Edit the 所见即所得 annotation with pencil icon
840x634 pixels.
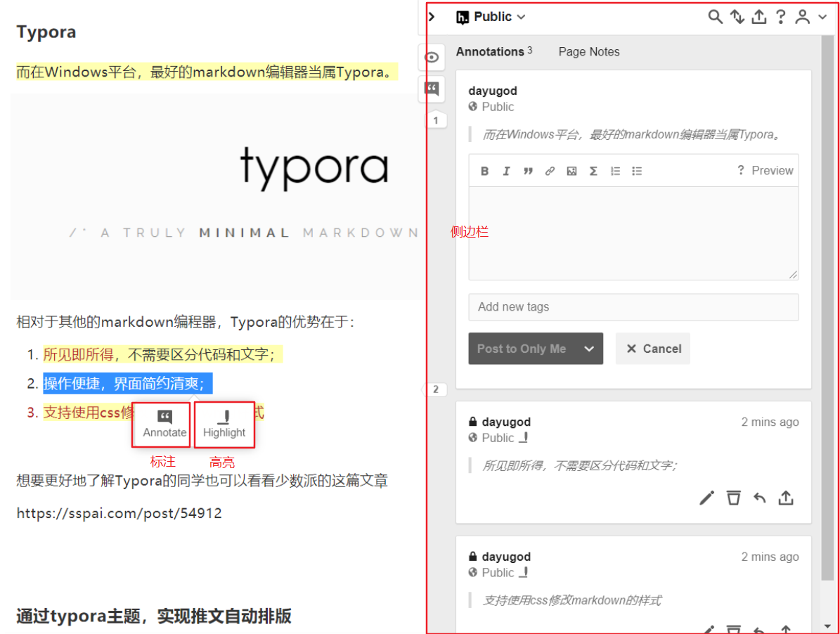click(706, 498)
